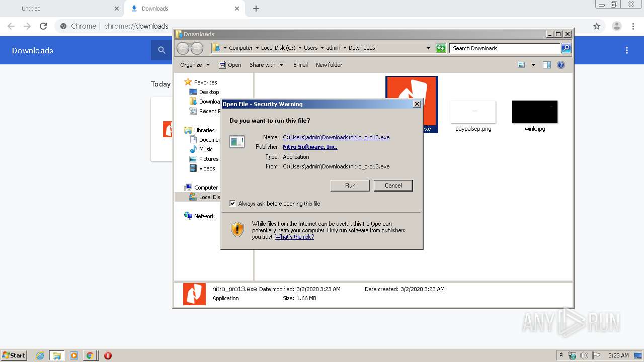Open the Music library

[x=201, y=149]
